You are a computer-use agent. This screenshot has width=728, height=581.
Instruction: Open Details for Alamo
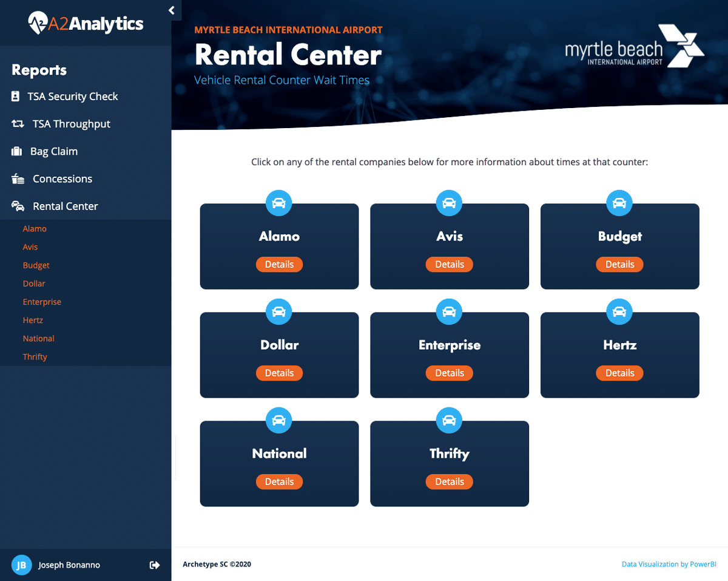click(x=279, y=265)
